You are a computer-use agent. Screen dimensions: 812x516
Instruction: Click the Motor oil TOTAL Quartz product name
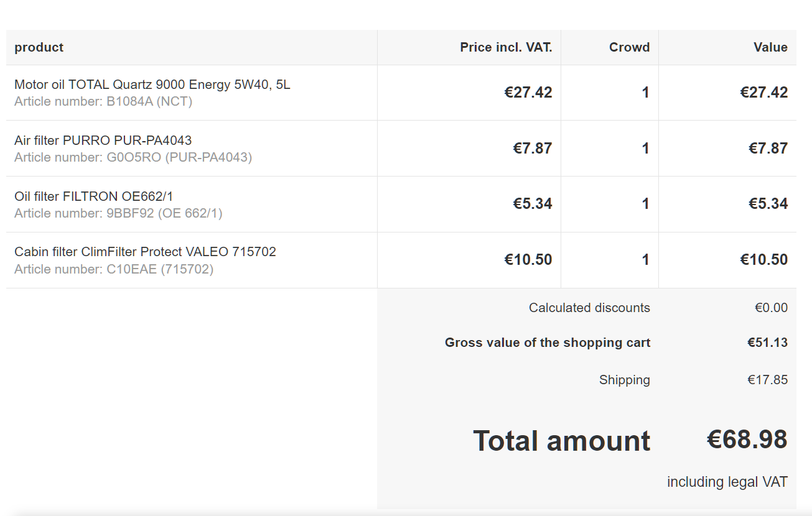152,85
